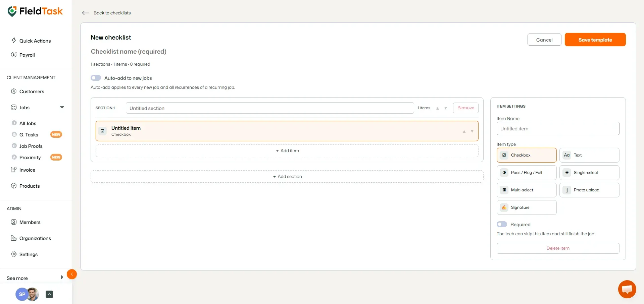Click the Cancel button
The width and height of the screenshot is (644, 304).
[544, 40]
